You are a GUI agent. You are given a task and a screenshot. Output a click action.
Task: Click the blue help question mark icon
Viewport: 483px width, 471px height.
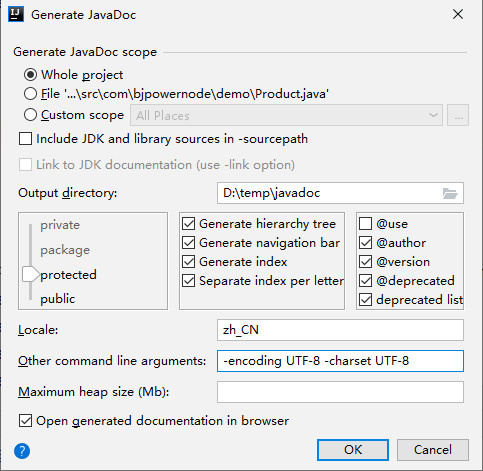click(x=22, y=451)
